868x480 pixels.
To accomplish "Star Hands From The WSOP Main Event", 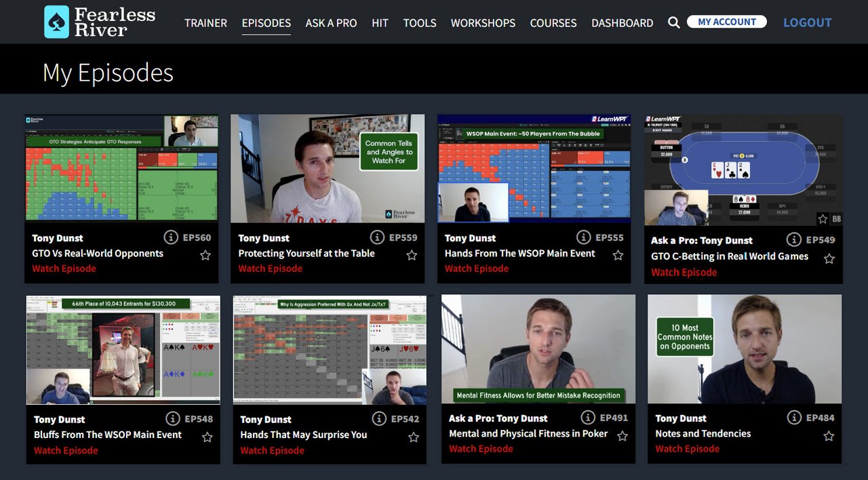I will [x=618, y=256].
